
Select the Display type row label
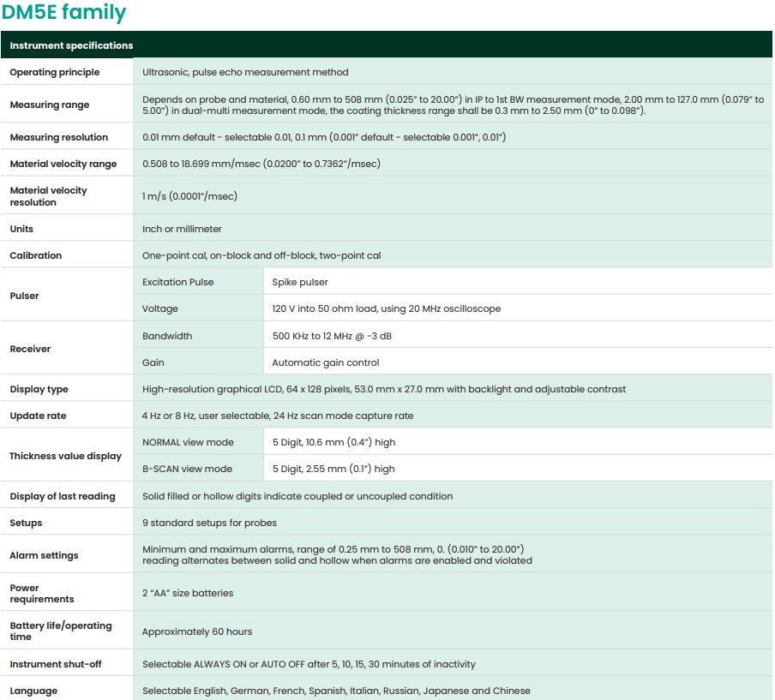(39, 390)
